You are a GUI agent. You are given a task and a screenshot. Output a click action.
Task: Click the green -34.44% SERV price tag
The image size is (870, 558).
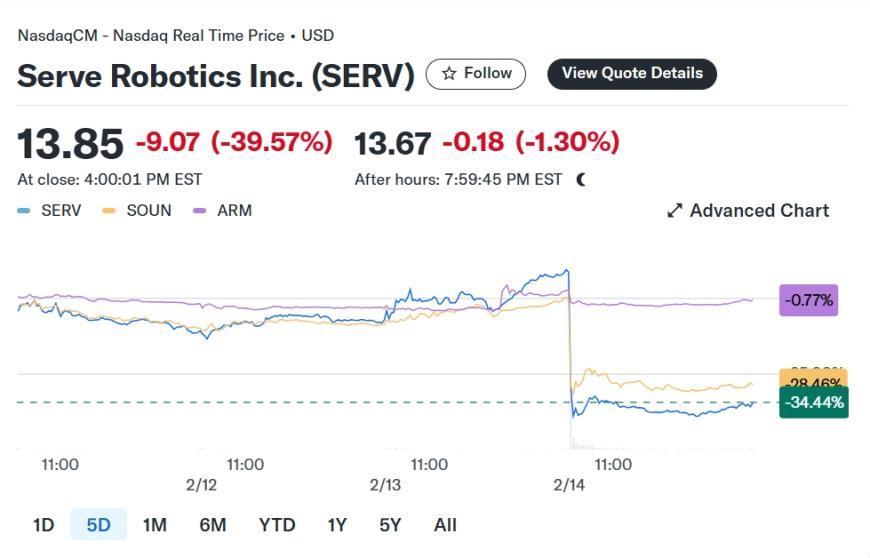pyautogui.click(x=813, y=403)
